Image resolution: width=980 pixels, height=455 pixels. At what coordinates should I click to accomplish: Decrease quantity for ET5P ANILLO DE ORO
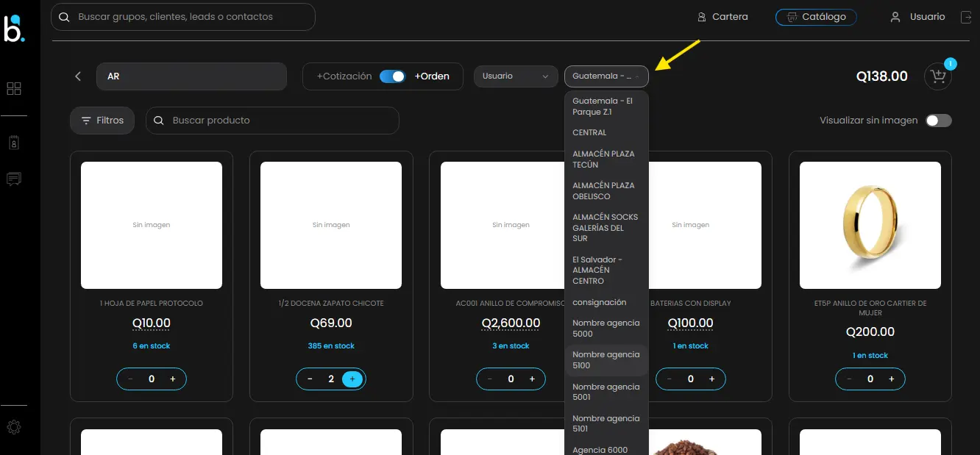pos(849,379)
